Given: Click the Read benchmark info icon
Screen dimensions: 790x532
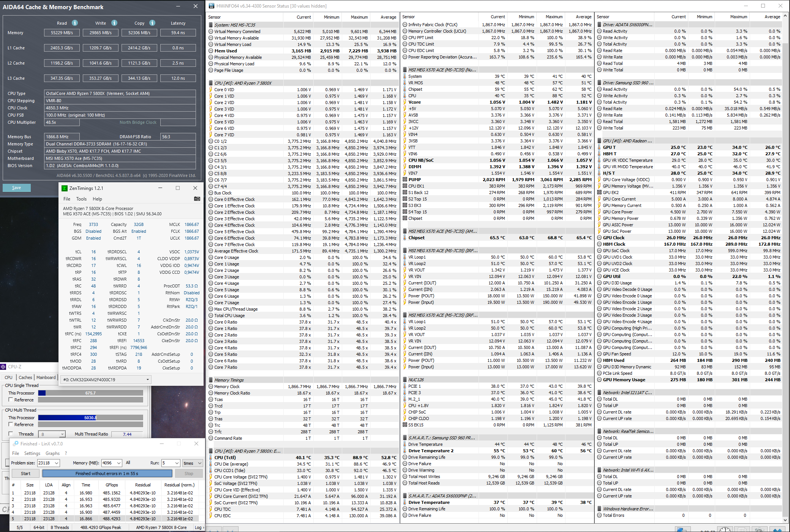Looking at the screenshot, I should click(x=75, y=23).
